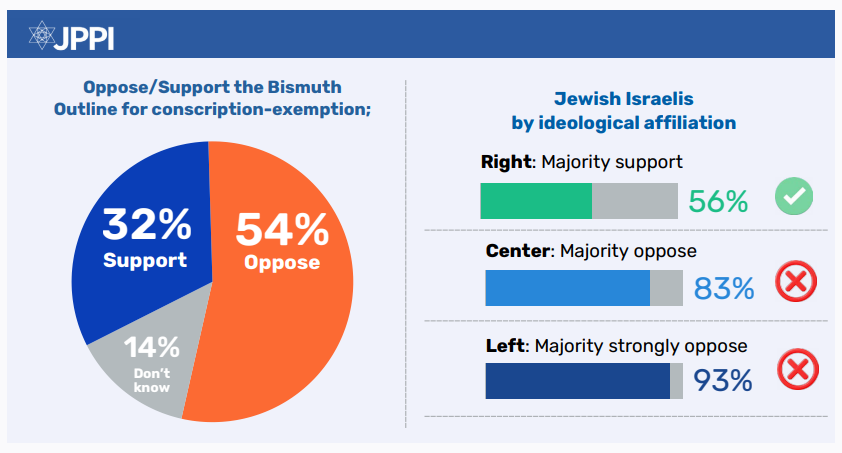Click the light blue Center oppose bar
The image size is (842, 453).
tap(567, 288)
